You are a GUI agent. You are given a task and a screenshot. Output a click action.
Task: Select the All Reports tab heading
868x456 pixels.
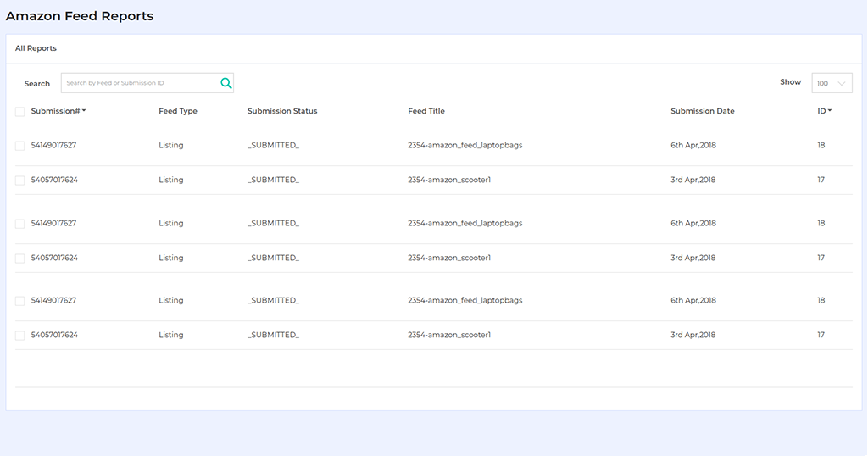point(36,48)
